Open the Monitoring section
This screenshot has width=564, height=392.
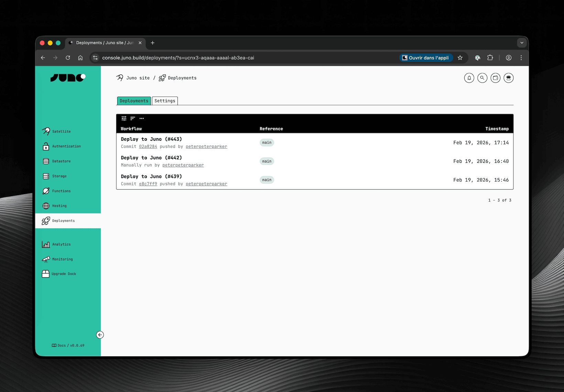coord(62,259)
